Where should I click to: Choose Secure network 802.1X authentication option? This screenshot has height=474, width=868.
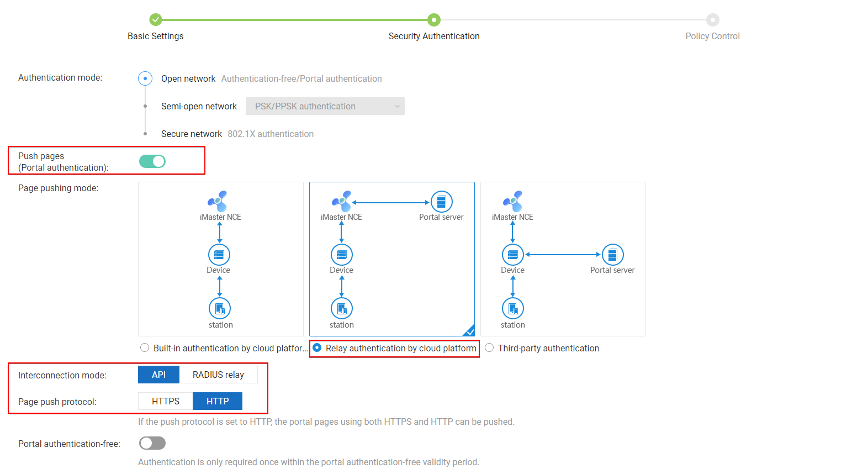coord(145,134)
